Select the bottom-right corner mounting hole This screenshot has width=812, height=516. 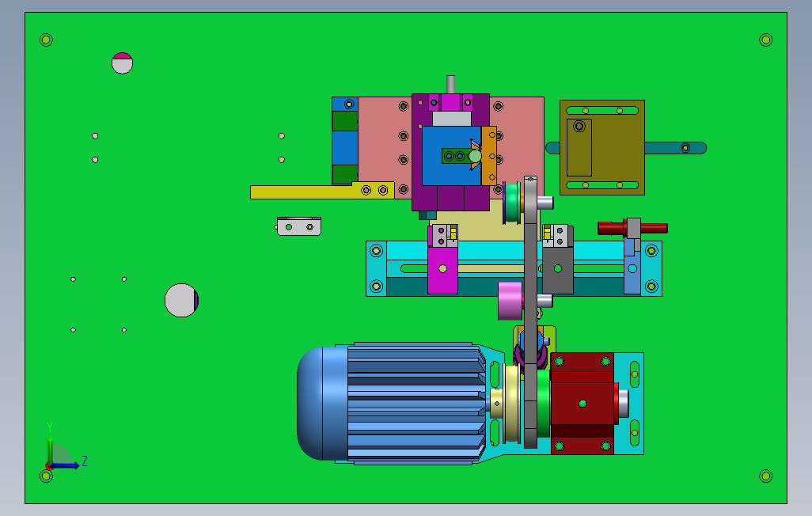[x=766, y=476]
